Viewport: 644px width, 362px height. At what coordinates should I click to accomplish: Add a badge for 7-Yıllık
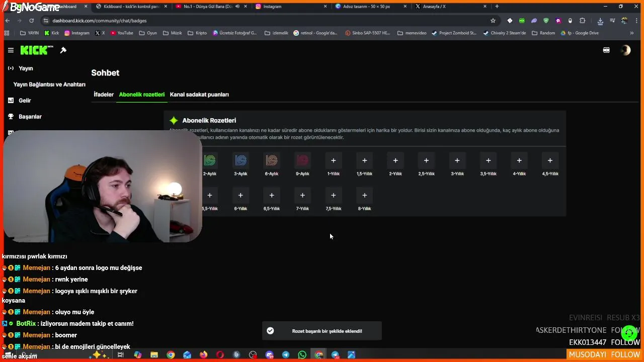coord(302,195)
